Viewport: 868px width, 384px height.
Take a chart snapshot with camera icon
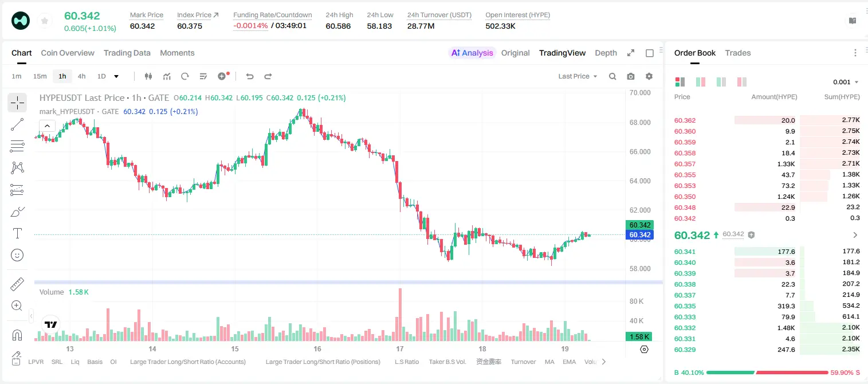tap(631, 76)
